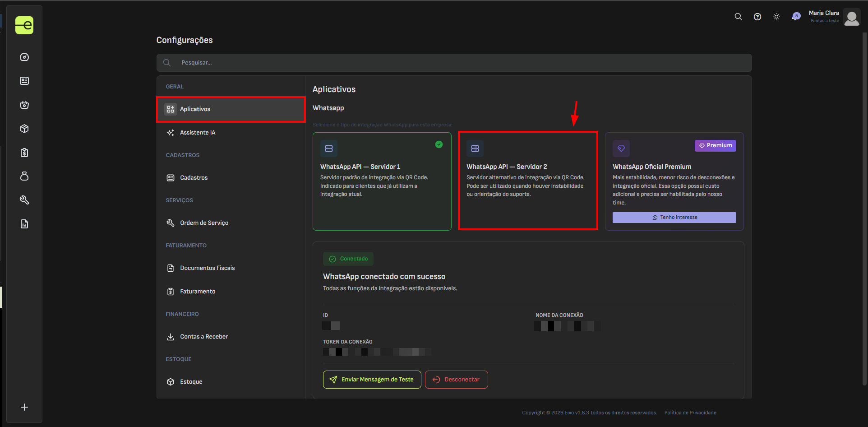Click the page vertical scrollbar
This screenshot has width=868, height=427.
865,209
